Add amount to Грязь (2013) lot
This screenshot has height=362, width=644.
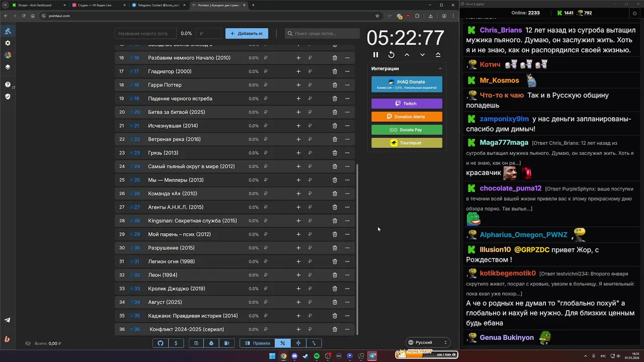tap(298, 153)
